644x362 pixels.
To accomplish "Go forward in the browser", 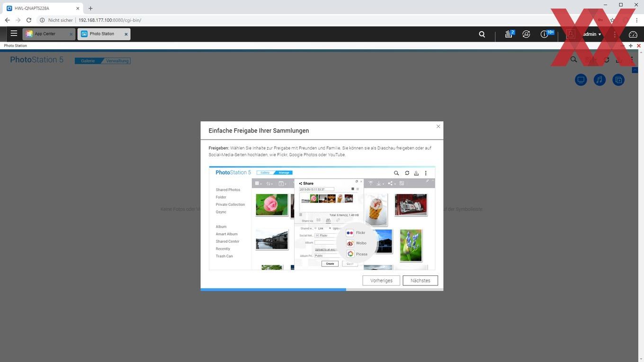I will (x=18, y=20).
